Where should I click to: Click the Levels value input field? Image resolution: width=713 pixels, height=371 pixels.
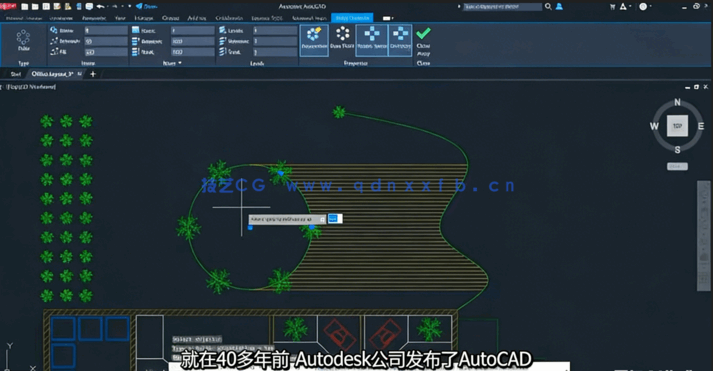[275, 30]
